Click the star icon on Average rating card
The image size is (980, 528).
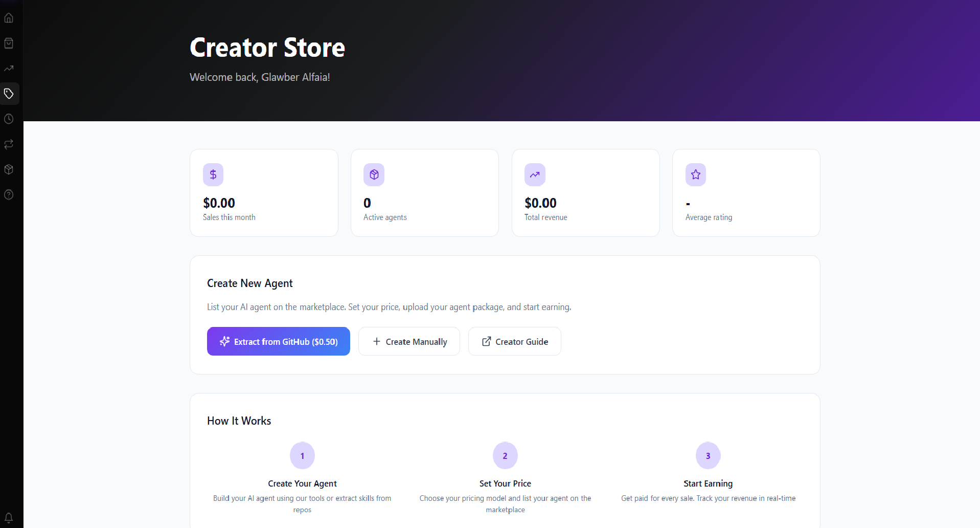tap(696, 175)
